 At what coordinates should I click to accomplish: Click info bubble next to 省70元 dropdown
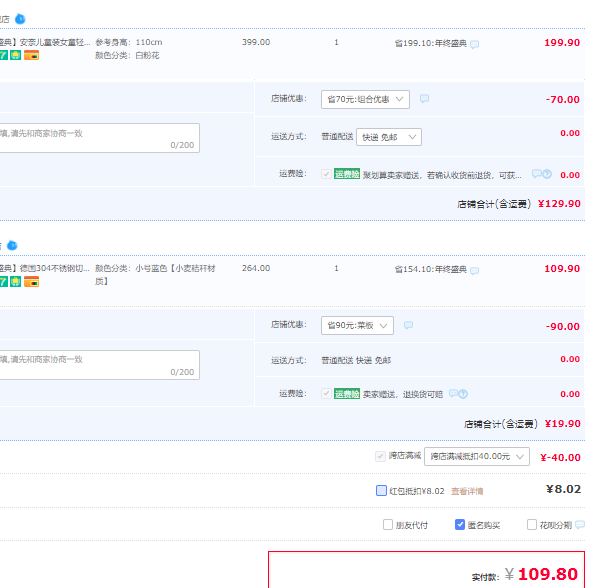pos(424,99)
